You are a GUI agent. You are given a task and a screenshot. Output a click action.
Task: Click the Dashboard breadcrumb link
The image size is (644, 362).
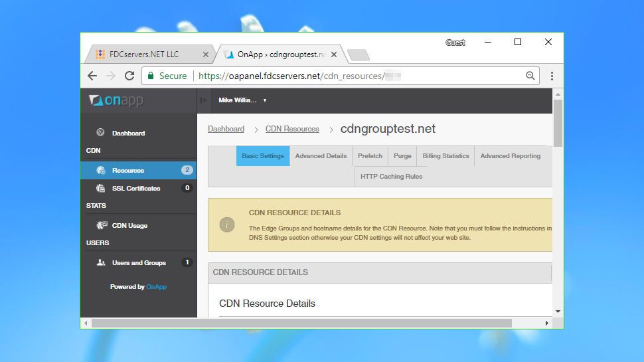tap(226, 129)
